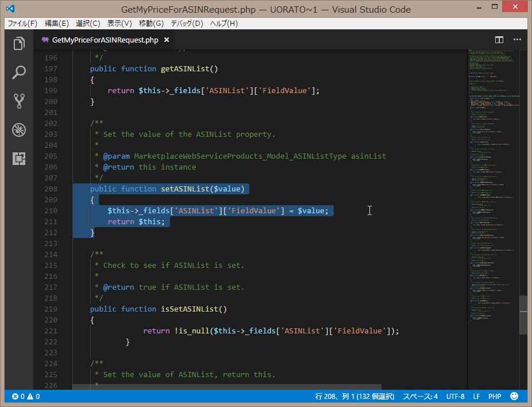
Task: Open the 移動(G) menu
Action: 151,24
